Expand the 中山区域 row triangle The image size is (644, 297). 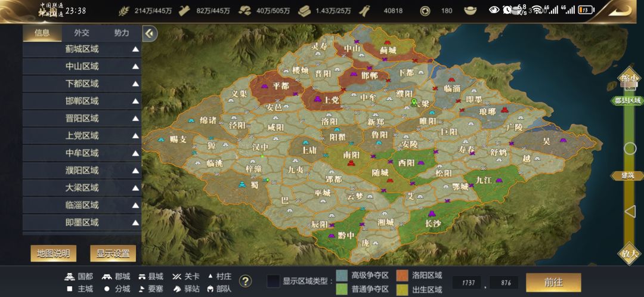(135, 67)
